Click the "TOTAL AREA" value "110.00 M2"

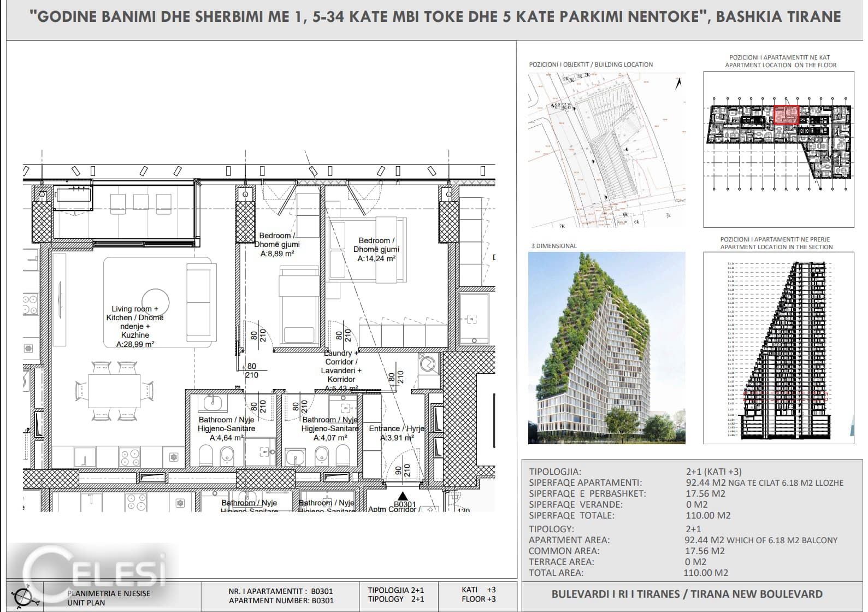coord(706,573)
